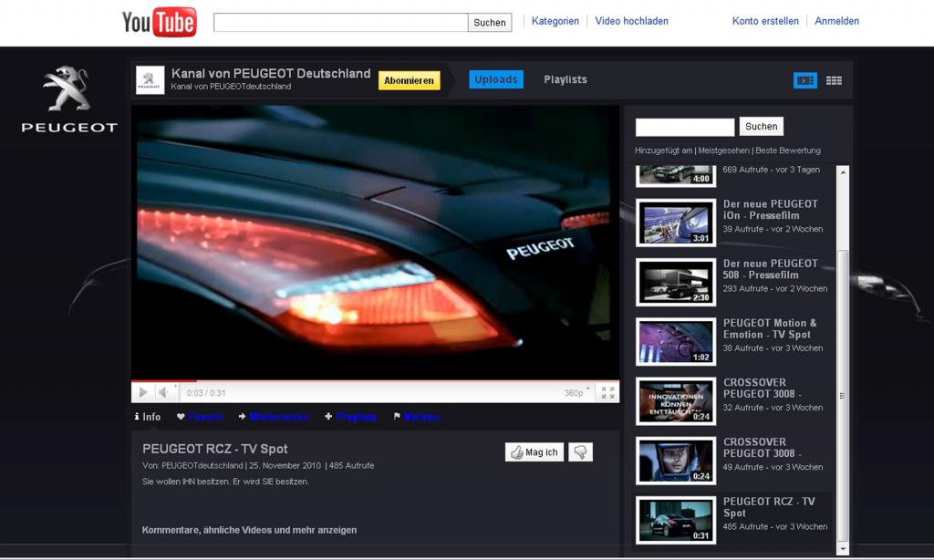Open the Kategorien link
Viewport: 934px width, 560px height.
pos(555,21)
